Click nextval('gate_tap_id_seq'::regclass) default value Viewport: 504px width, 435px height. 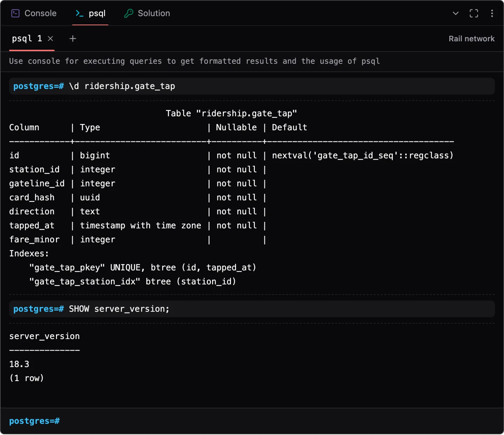tap(363, 156)
